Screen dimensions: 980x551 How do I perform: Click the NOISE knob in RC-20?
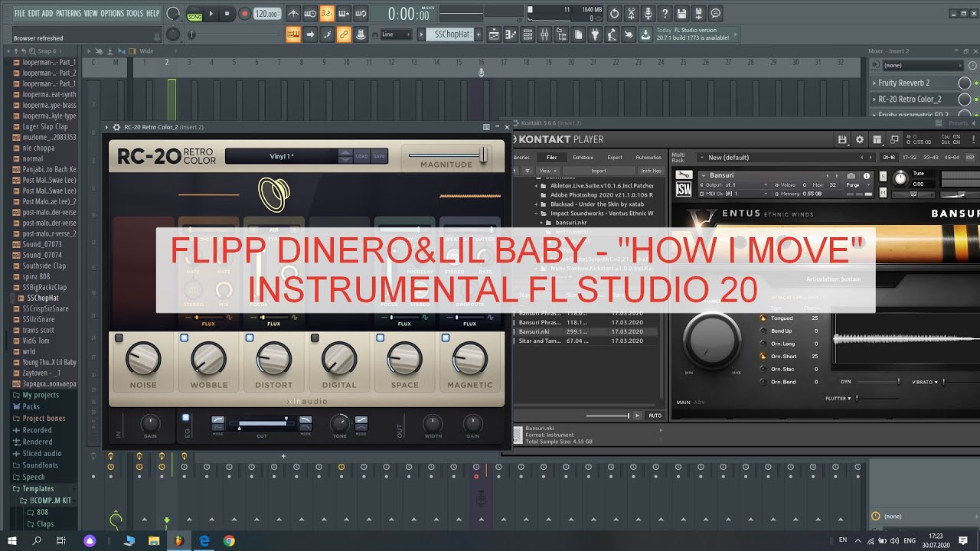(143, 358)
